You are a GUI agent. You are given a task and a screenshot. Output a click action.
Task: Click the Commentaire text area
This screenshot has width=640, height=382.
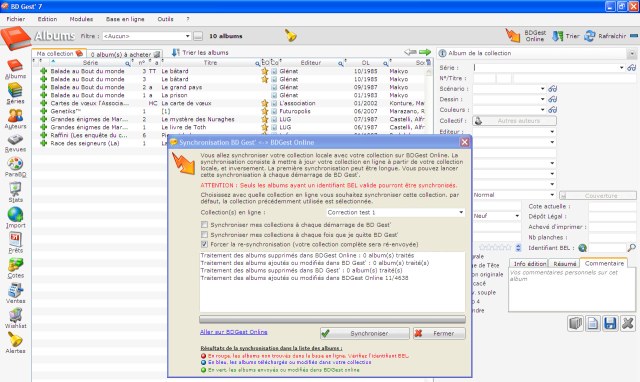[x=572, y=290]
